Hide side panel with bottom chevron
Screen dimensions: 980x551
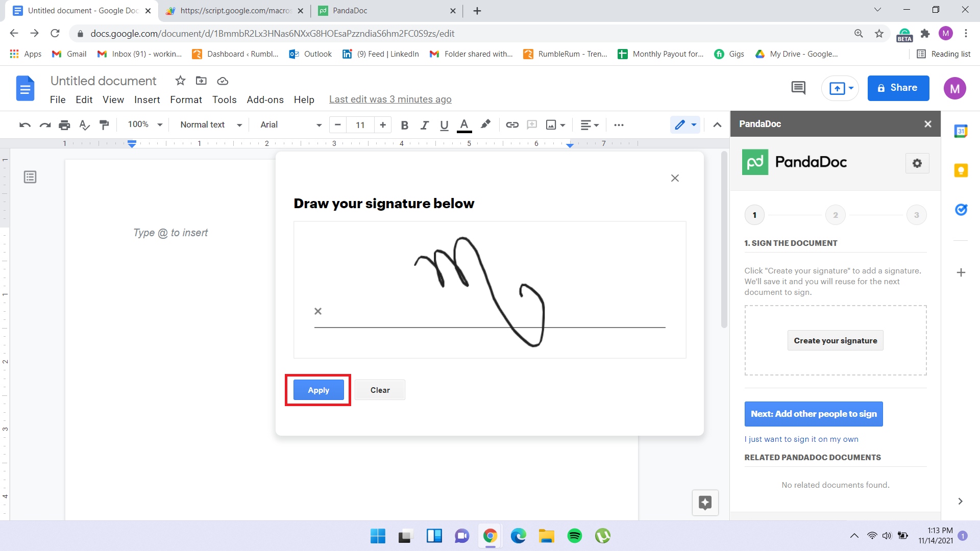960,501
